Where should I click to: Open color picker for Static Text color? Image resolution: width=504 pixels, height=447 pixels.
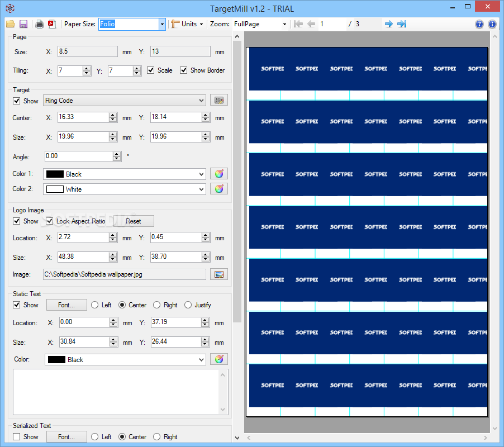[x=219, y=359]
